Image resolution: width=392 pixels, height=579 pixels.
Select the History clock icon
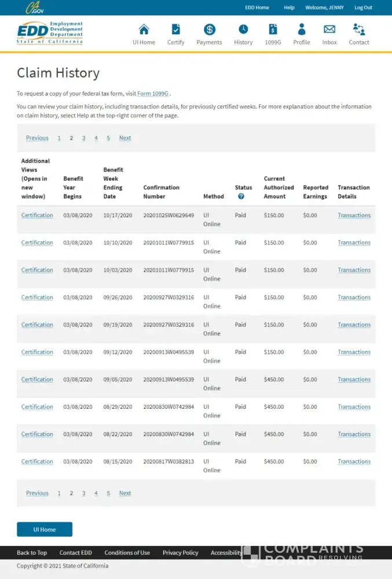(x=243, y=30)
